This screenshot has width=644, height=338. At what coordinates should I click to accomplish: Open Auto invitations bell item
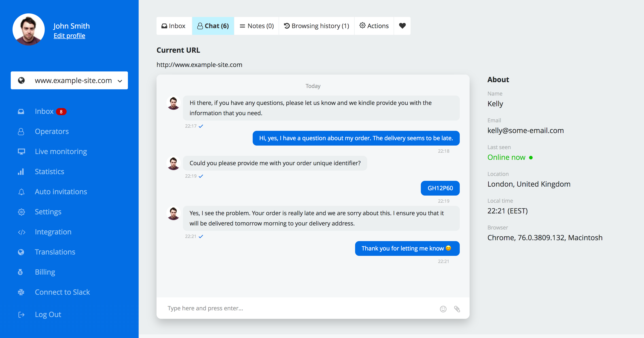[x=61, y=192]
